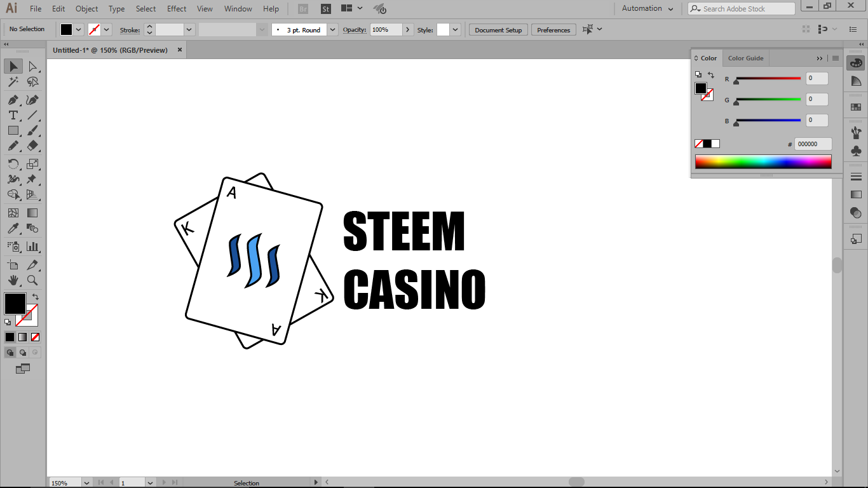This screenshot has width=868, height=488.
Task: Expand the Opacity slider arrow
Action: (x=408, y=29)
